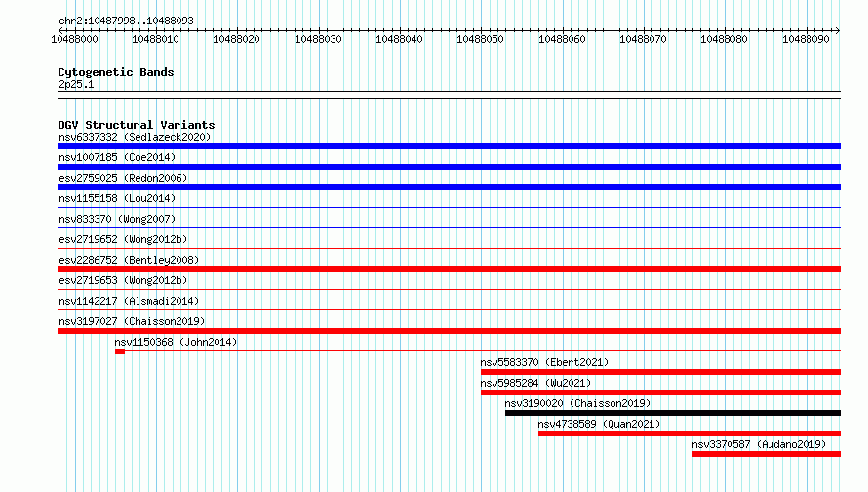Viewport: 868px width, 492px height.
Task: Open esv2759025 (Redon2006) variant entry
Action: [x=123, y=178]
